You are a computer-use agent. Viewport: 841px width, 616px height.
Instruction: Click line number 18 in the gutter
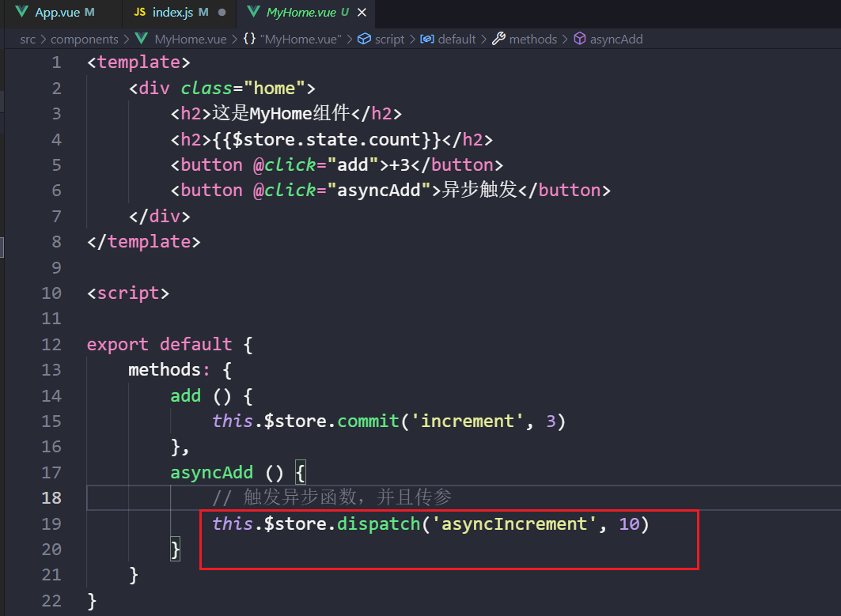point(51,498)
